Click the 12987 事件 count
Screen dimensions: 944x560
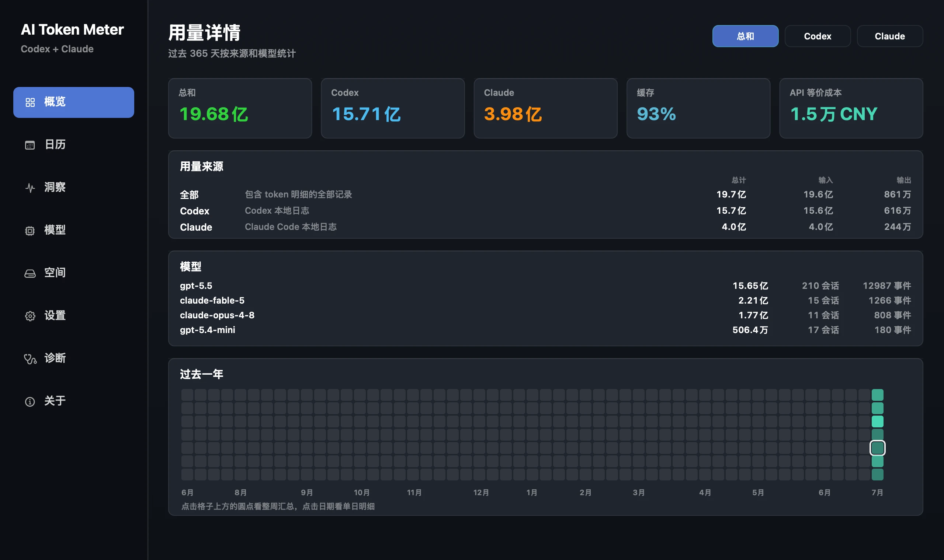(x=887, y=286)
